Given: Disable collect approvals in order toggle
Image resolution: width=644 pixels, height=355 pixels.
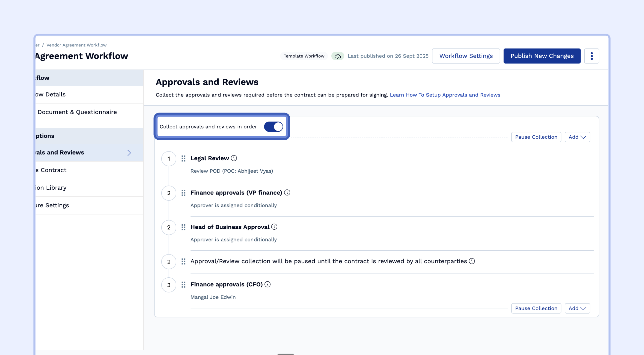Looking at the screenshot, I should pos(273,127).
